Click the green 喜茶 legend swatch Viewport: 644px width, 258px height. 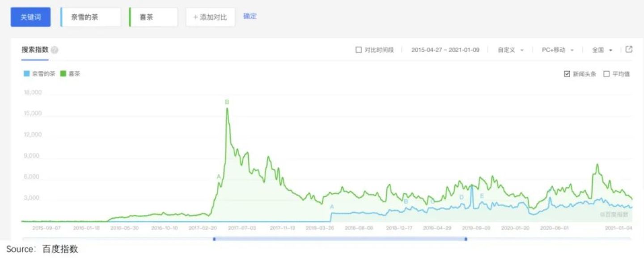63,74
